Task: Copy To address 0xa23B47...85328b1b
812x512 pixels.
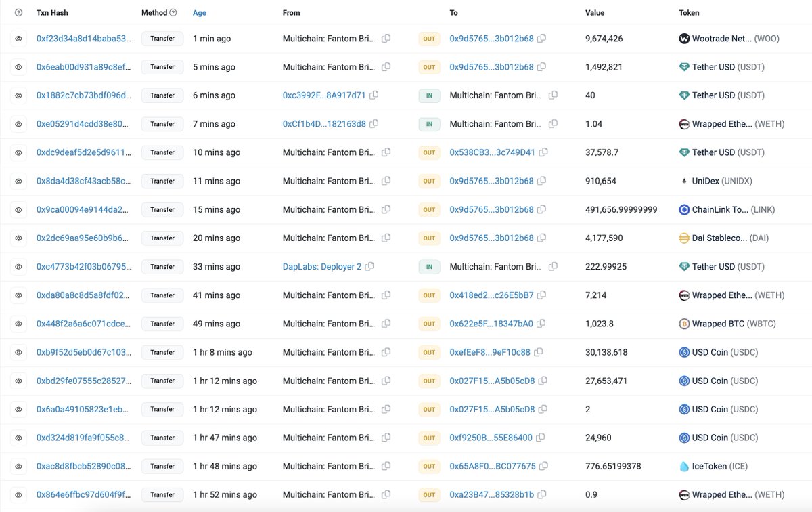Action: coord(543,494)
